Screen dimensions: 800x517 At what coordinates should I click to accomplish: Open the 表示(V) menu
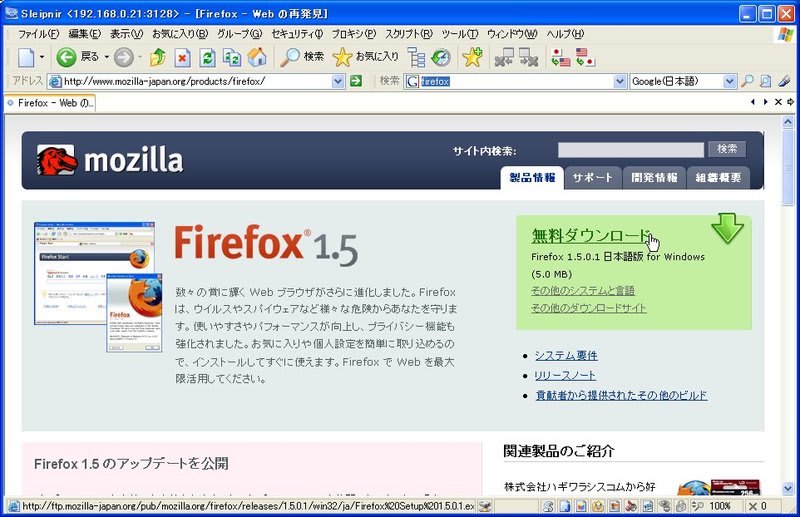[127, 34]
